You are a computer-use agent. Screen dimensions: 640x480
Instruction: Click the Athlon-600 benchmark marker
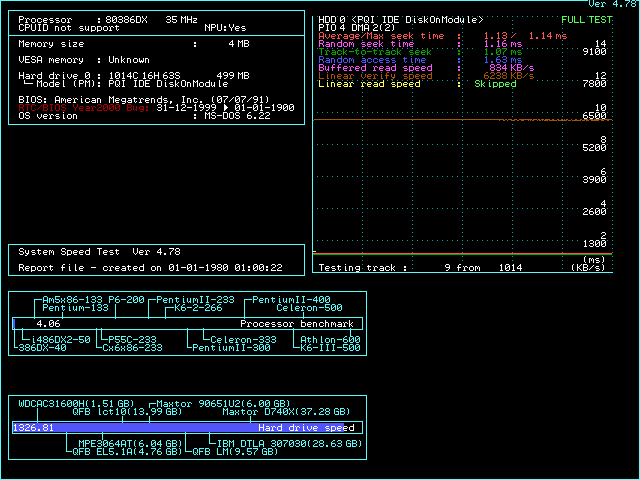pyautogui.click(x=329, y=339)
